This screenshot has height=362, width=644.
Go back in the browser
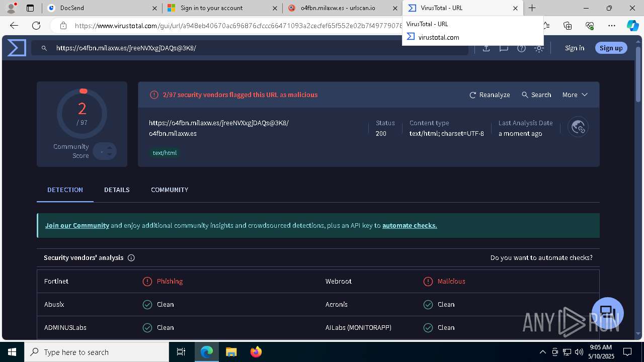point(14,26)
